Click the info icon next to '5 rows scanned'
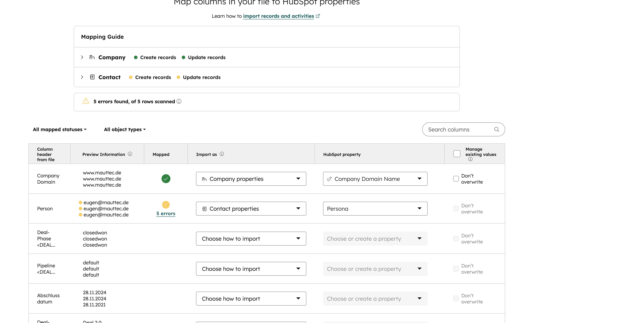This screenshot has height=323, width=644. pyautogui.click(x=179, y=101)
